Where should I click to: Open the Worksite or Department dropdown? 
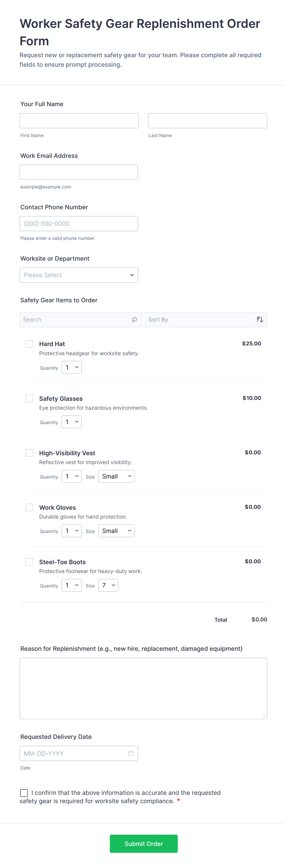click(79, 275)
